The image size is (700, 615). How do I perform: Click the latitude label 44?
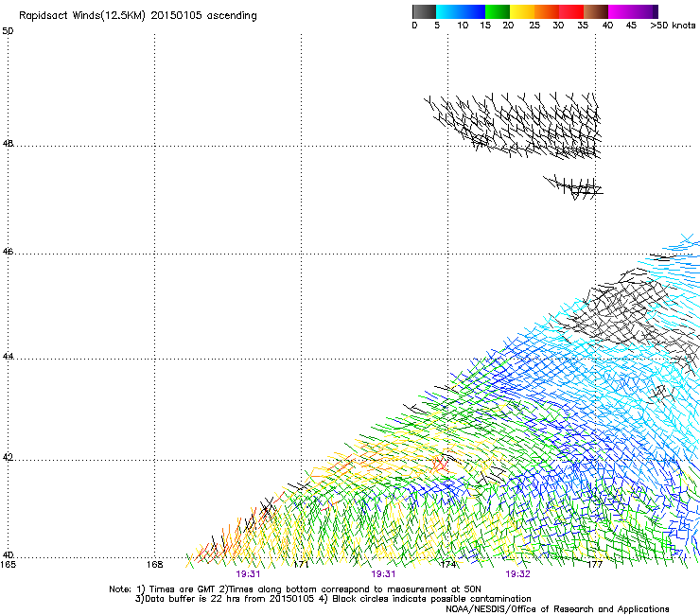(x=8, y=357)
